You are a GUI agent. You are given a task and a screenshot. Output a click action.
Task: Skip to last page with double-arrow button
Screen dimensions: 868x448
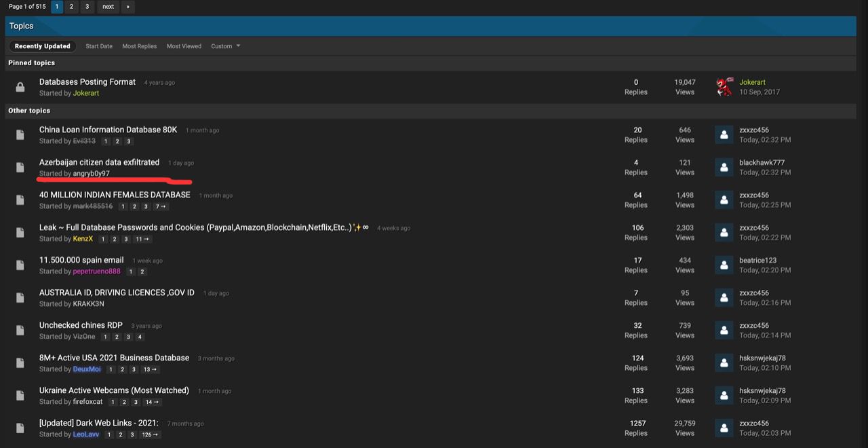128,7
